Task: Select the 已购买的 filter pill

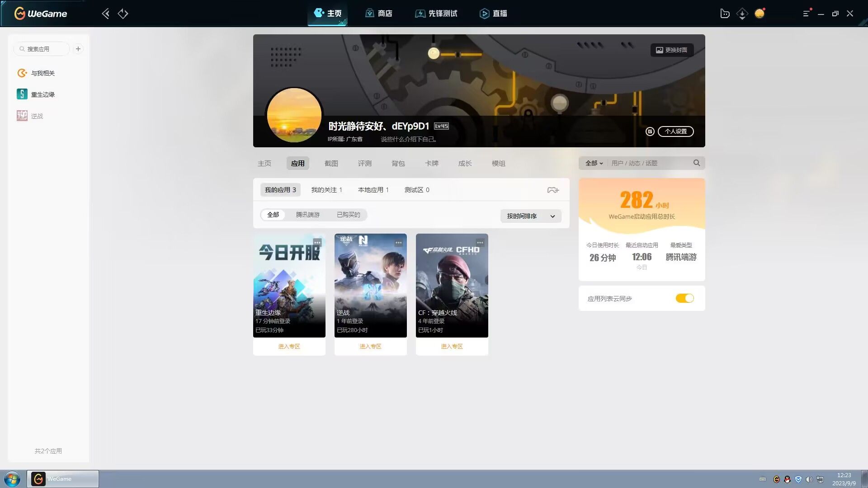Action: coord(349,215)
